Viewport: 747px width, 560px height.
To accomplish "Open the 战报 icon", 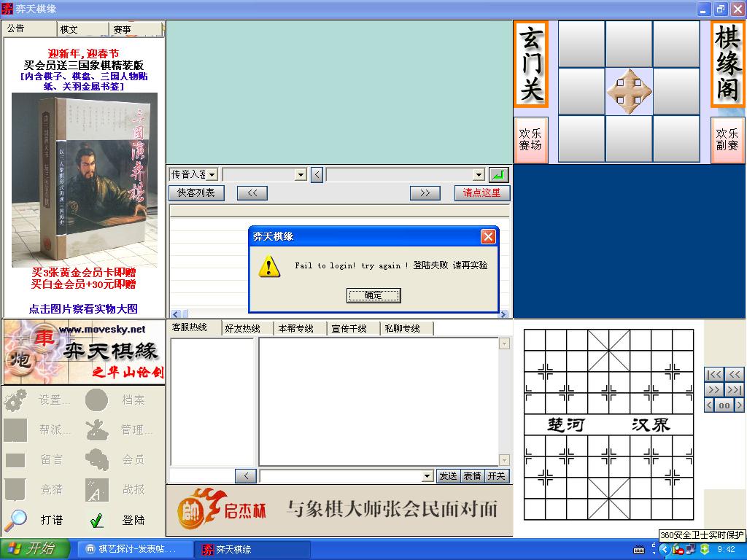I will point(97,489).
